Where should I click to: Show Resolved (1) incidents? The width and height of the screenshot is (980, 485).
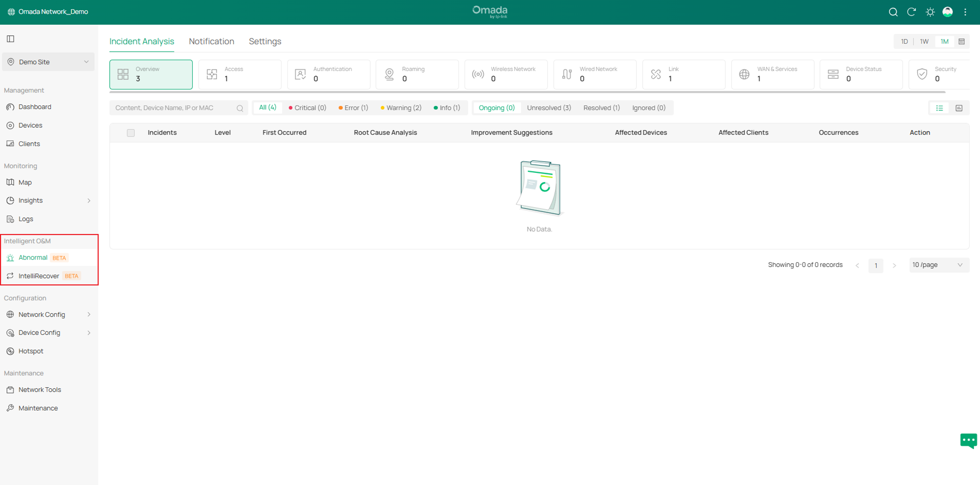point(601,108)
